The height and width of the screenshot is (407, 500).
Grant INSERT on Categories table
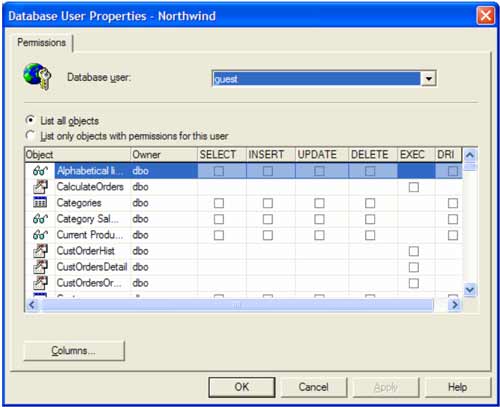pyautogui.click(x=268, y=203)
